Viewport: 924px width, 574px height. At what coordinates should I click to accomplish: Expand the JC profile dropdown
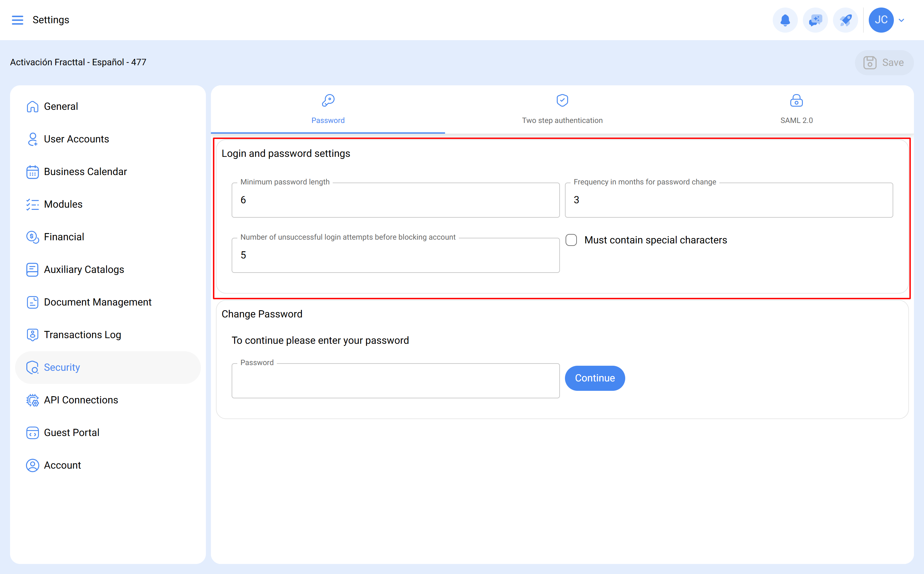tap(881, 20)
